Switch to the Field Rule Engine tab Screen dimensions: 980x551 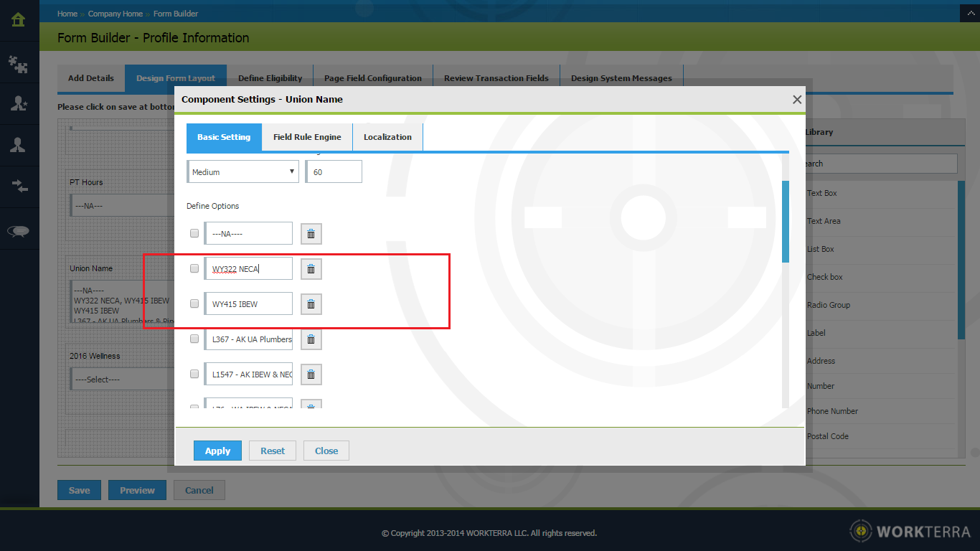[x=307, y=137]
